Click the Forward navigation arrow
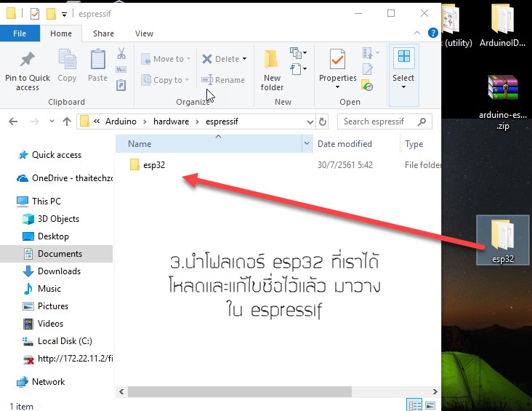 35,121
